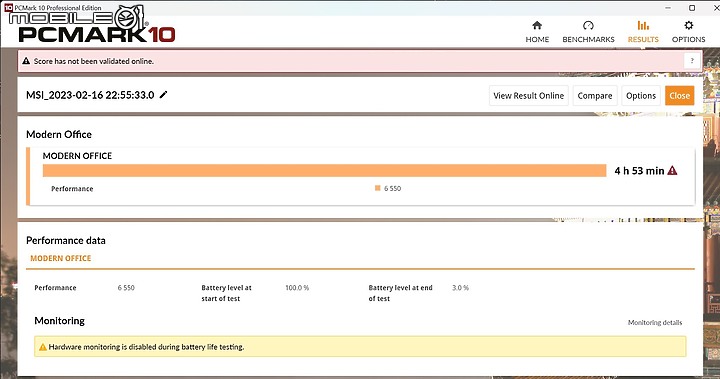Click the result name MSI_2023-02-16 22:55:33.0
This screenshot has width=720, height=379.
click(90, 95)
